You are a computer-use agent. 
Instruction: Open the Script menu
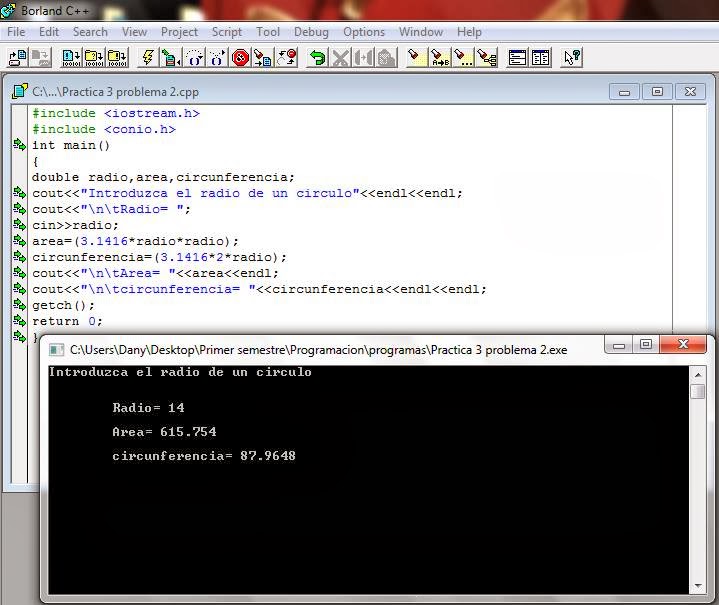point(227,32)
